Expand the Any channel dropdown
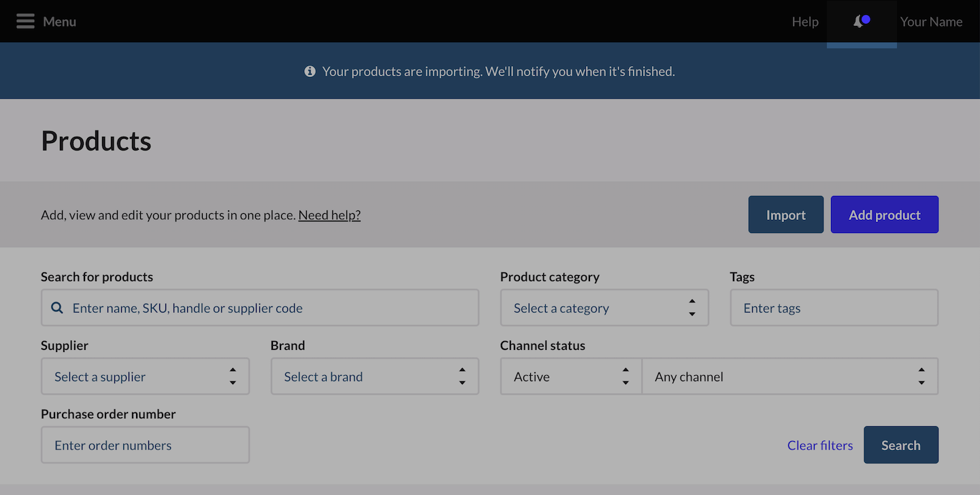980x495 pixels. click(789, 377)
